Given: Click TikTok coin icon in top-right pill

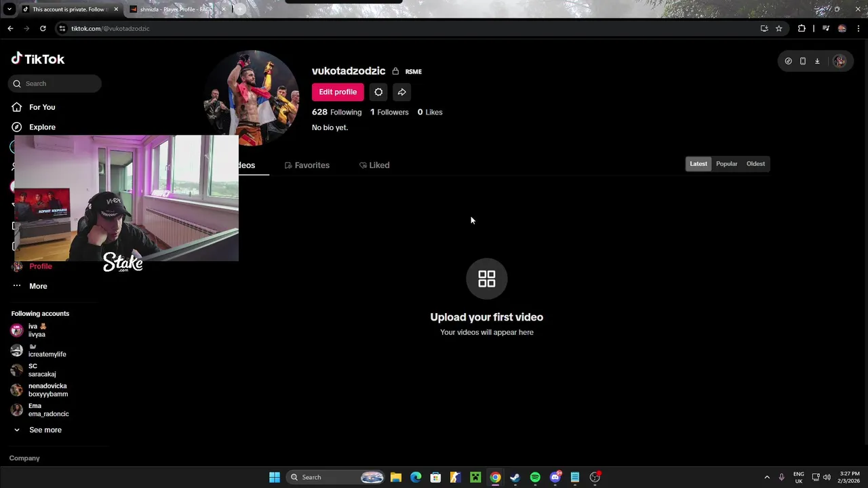Looking at the screenshot, I should (788, 61).
